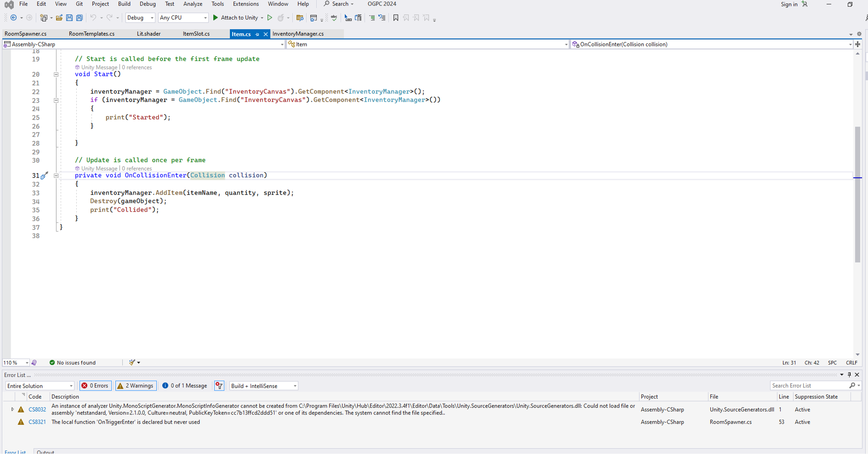
Task: Open the Any CPU platform dropdown
Action: click(x=183, y=18)
